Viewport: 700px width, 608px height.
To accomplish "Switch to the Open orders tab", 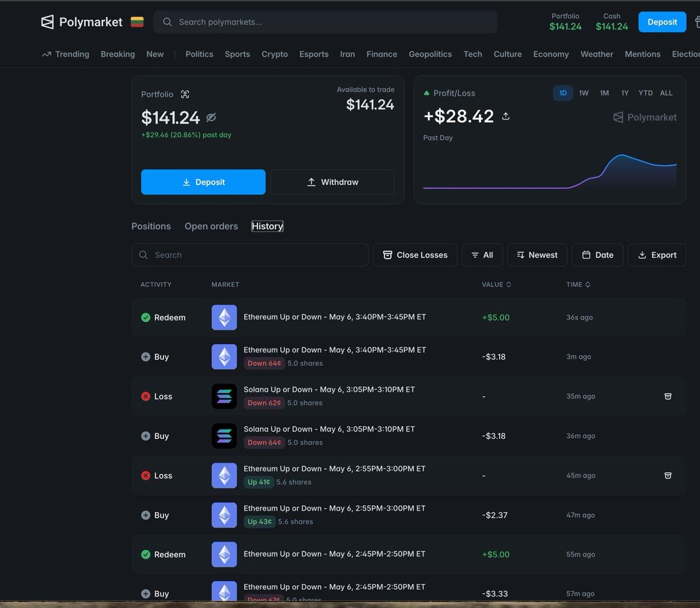I will pos(211,226).
